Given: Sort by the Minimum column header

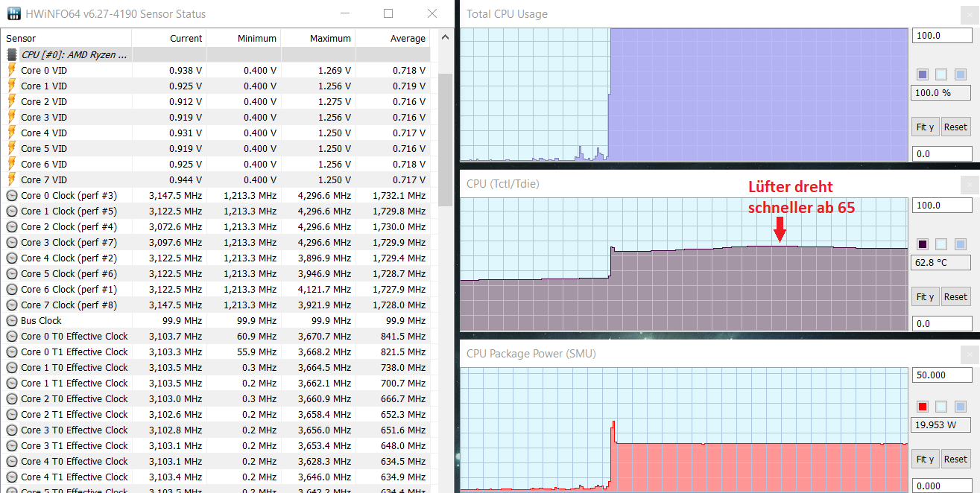Looking at the screenshot, I should point(244,38).
